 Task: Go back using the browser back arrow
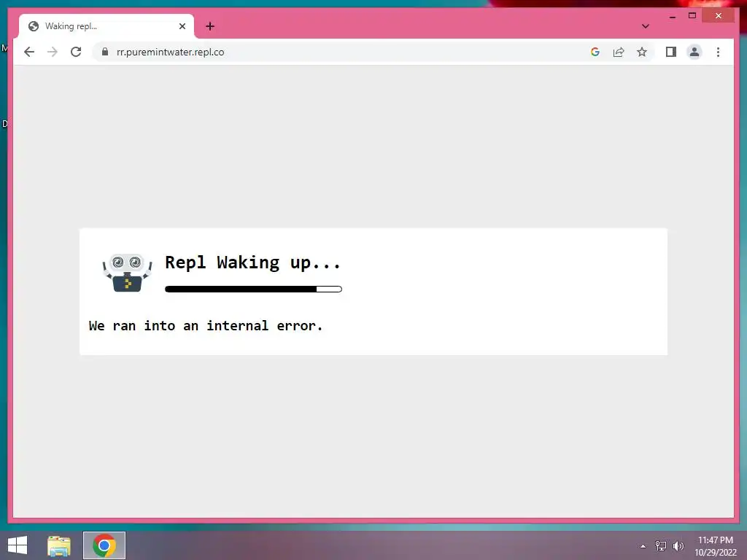(x=29, y=52)
